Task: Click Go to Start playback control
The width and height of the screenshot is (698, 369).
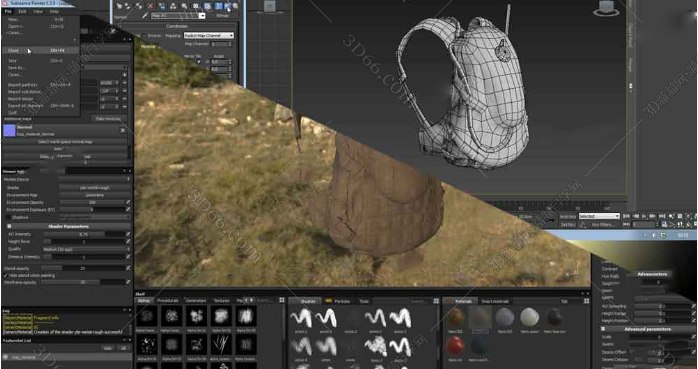Action: click(x=626, y=216)
